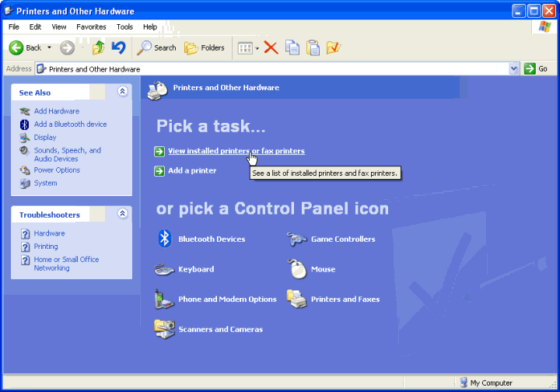Click the green Back arrow icon
This screenshot has width=560, height=392.
point(16,48)
